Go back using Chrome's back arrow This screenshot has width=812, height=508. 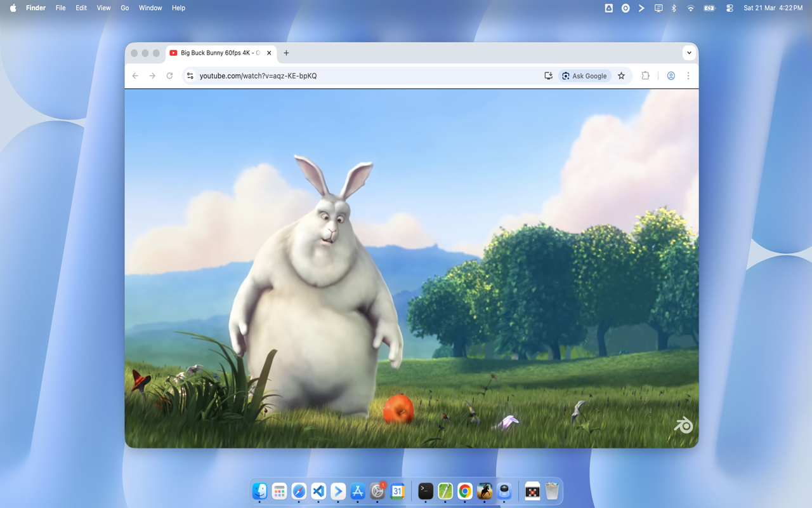135,76
